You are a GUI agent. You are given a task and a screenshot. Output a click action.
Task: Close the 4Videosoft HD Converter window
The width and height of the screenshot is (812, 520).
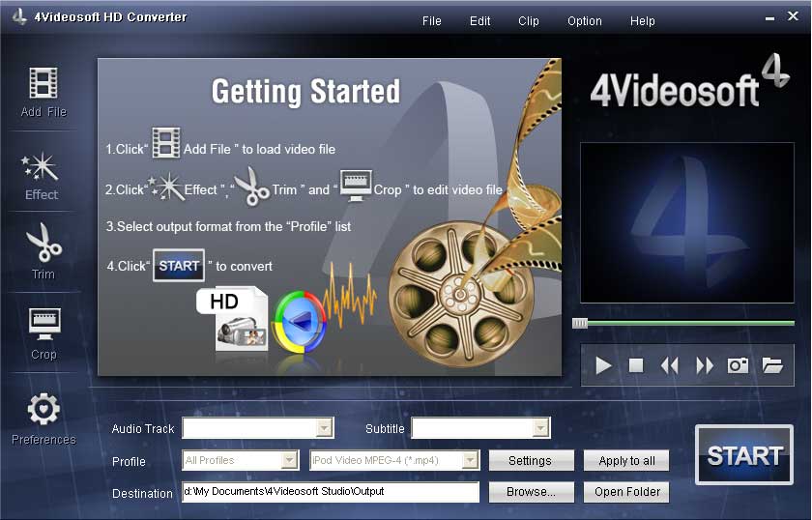click(793, 16)
